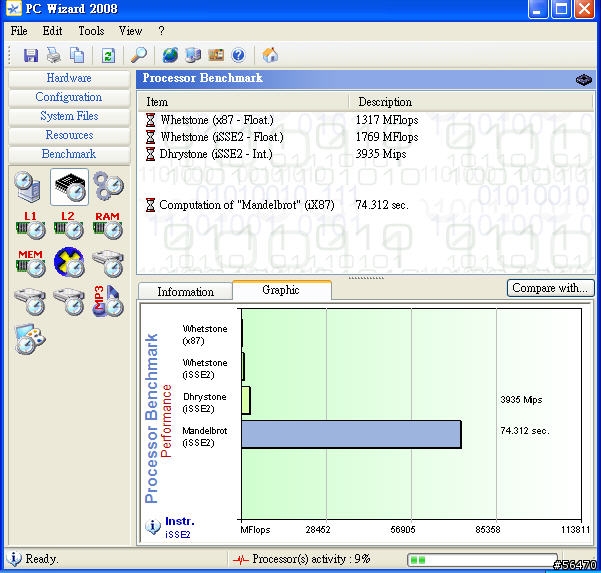Close the PC Wizard 2008 window
The height and width of the screenshot is (573, 601).
tap(585, 9)
